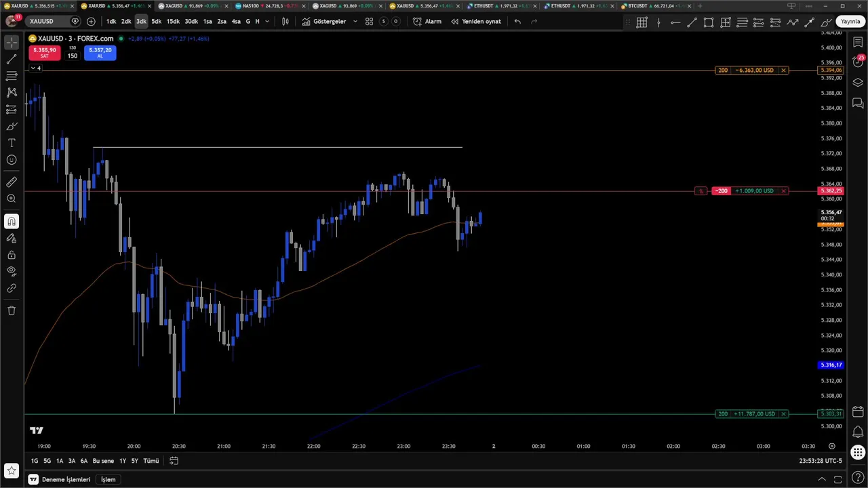Open go to date calendar icon
This screenshot has height=488, width=868.
click(x=174, y=461)
